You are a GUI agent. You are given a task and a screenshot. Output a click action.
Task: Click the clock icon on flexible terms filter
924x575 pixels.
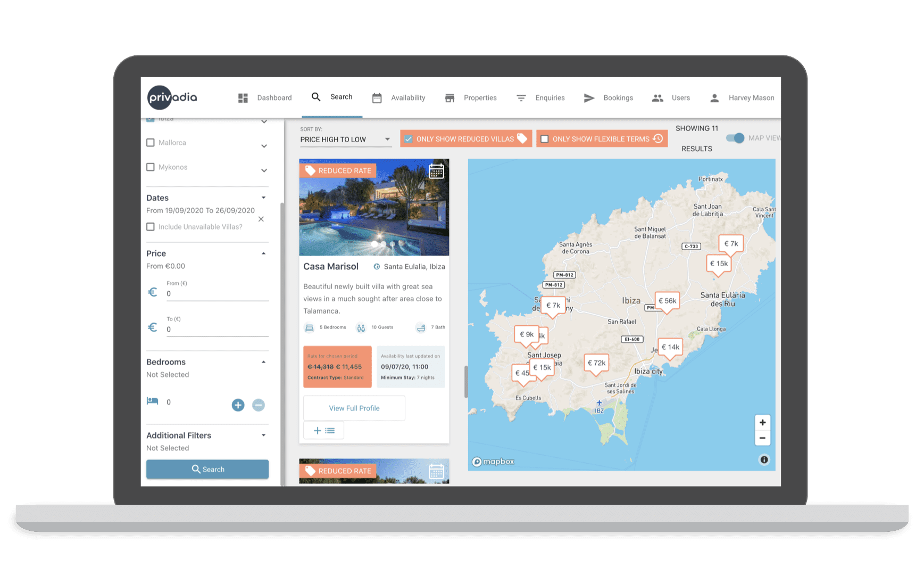click(x=658, y=138)
